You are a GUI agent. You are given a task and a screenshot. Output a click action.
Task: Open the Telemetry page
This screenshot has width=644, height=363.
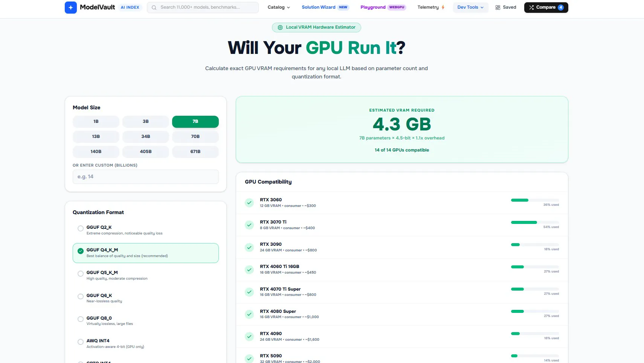click(x=431, y=8)
